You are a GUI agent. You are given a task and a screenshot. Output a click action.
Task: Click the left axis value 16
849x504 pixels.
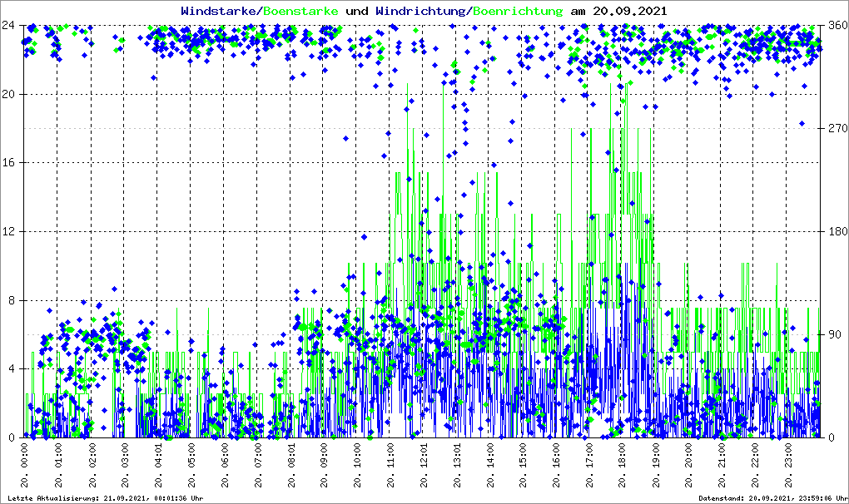click(8, 163)
